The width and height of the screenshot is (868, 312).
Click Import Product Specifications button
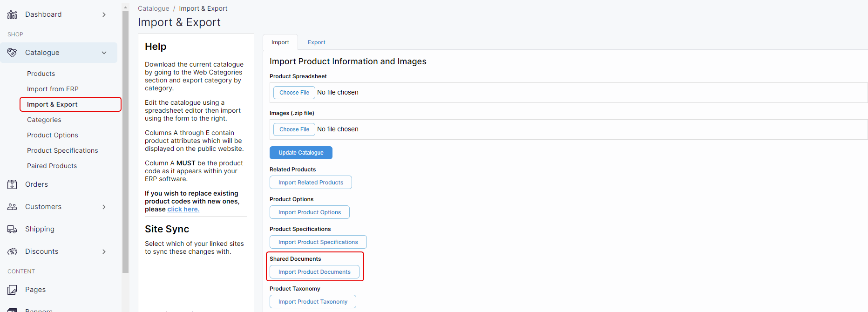point(318,242)
